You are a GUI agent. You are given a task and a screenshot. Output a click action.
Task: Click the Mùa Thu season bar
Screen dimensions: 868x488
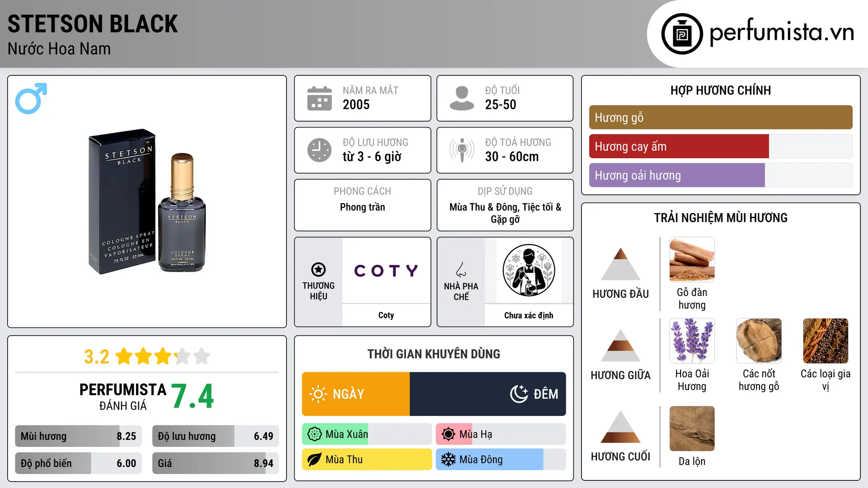367,460
